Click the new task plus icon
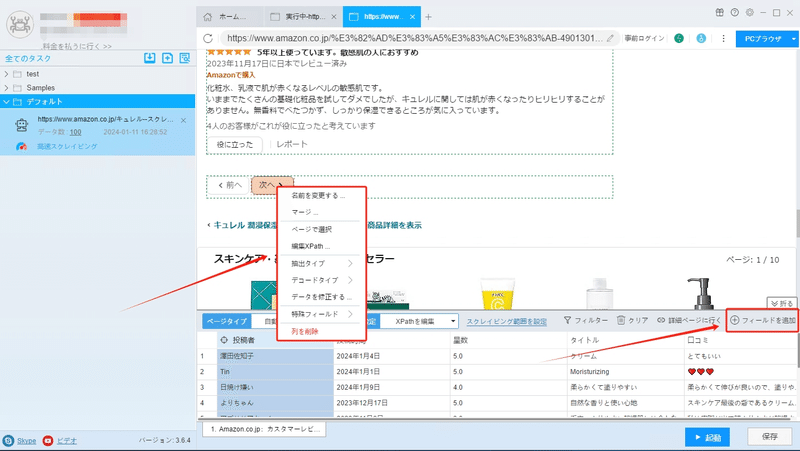The height and width of the screenshot is (451, 800). point(167,58)
